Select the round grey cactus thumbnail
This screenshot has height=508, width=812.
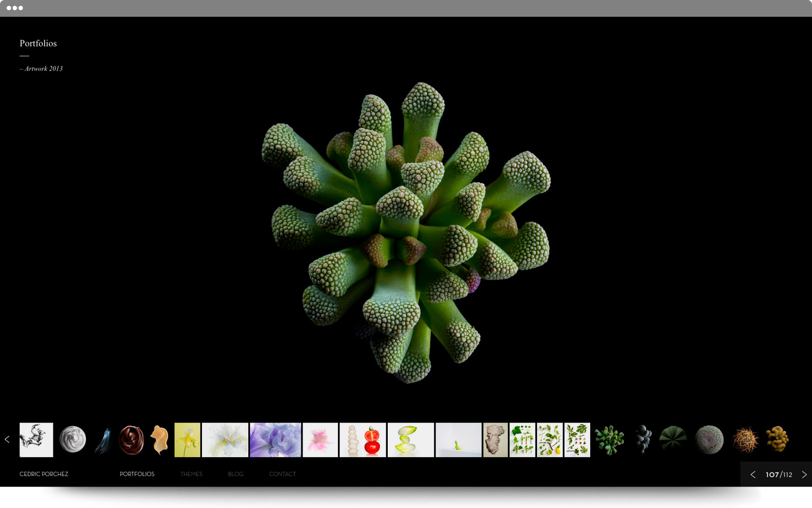pyautogui.click(x=709, y=439)
